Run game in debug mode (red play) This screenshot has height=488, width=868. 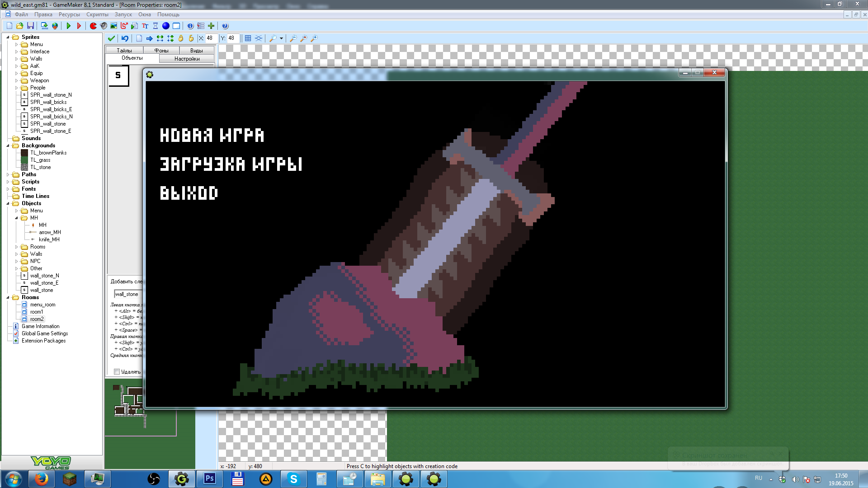point(79,26)
